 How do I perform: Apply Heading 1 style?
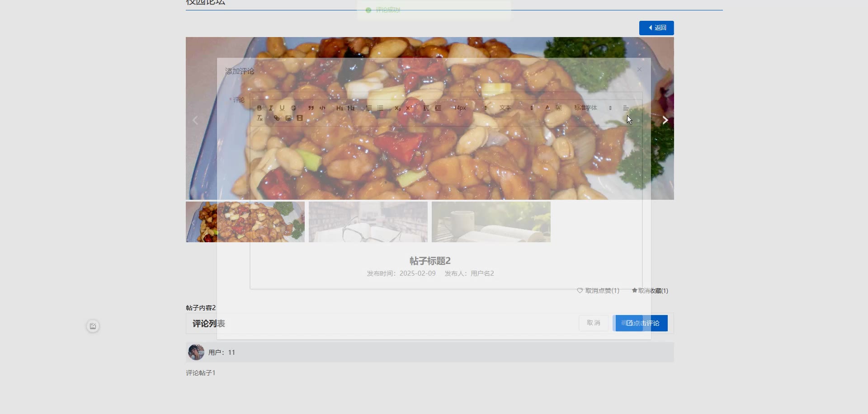(340, 108)
